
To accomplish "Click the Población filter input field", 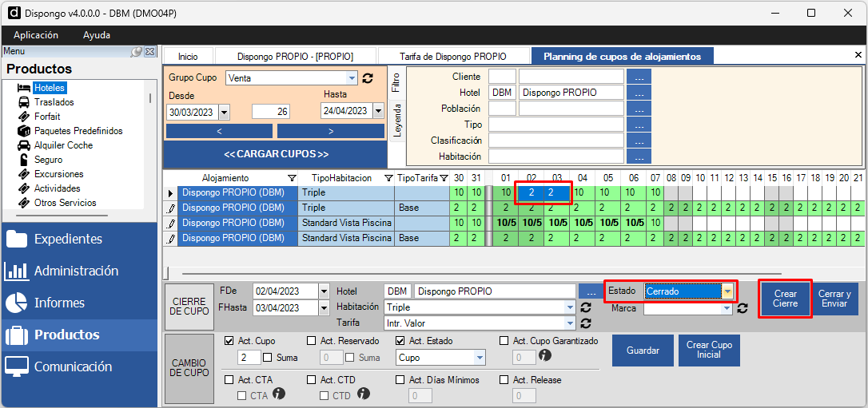I will click(x=555, y=108).
